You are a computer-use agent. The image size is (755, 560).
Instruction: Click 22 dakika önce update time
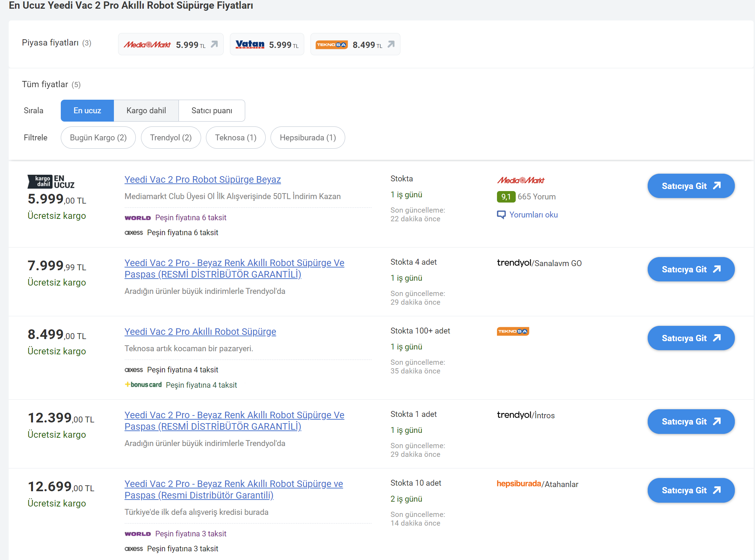point(415,219)
